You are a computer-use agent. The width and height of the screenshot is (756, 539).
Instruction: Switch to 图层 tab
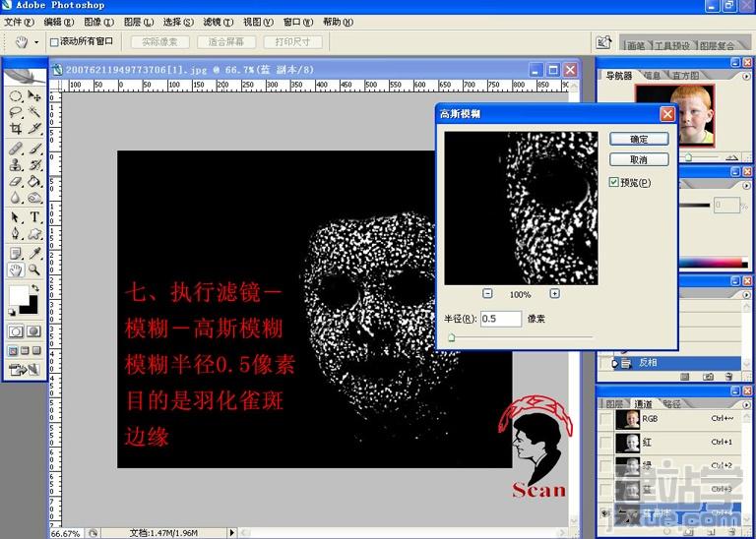click(x=614, y=403)
